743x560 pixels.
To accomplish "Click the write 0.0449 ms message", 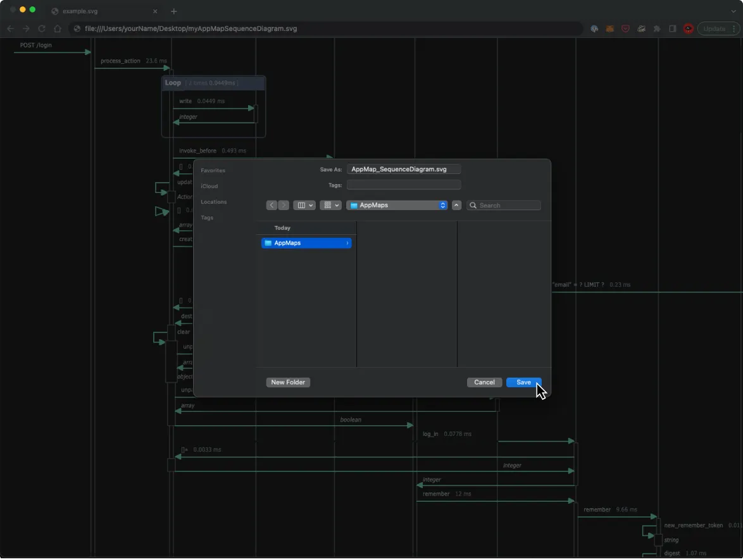I will point(202,101).
